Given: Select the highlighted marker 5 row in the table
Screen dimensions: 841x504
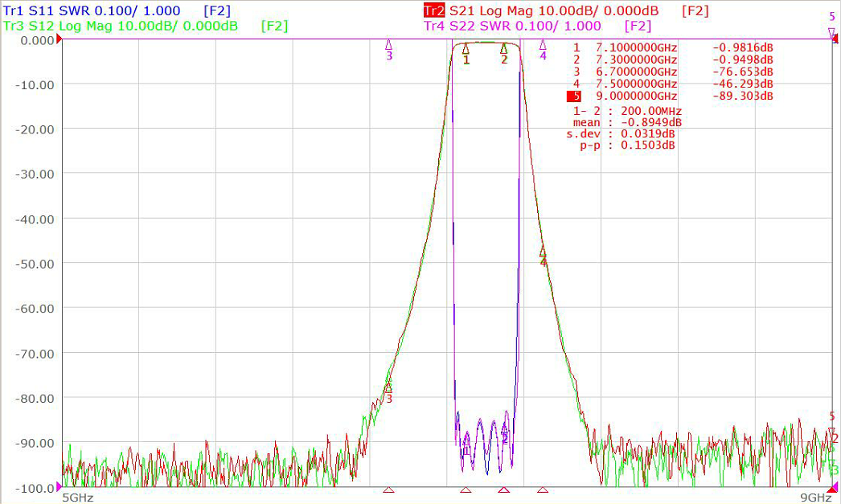Looking at the screenshot, I should click(671, 96).
